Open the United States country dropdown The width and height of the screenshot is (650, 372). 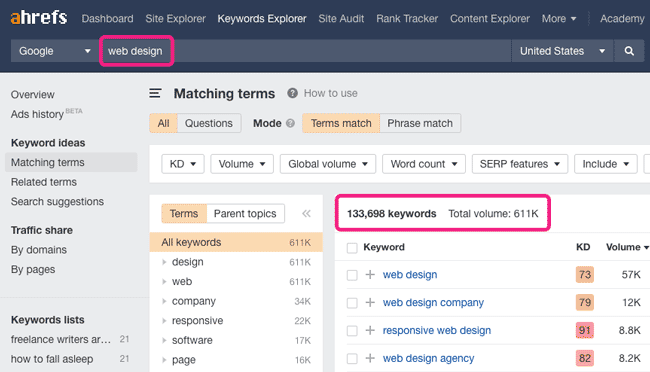pyautogui.click(x=562, y=51)
